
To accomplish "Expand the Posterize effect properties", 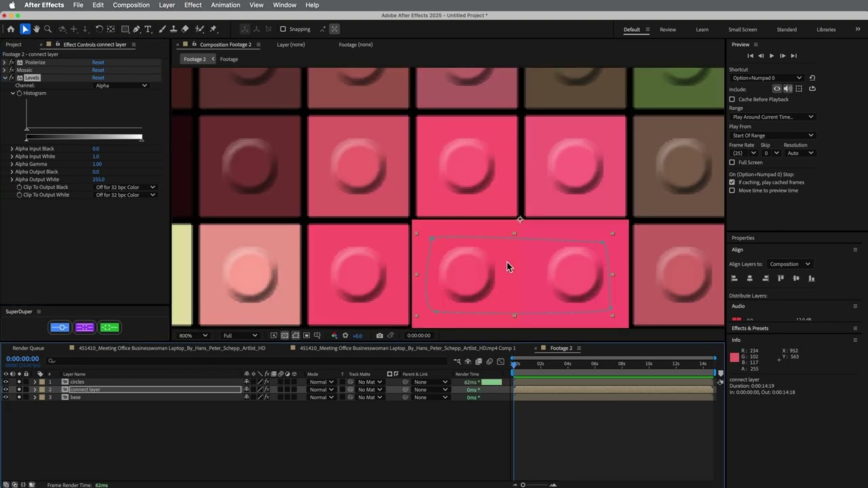I will 4,62.
